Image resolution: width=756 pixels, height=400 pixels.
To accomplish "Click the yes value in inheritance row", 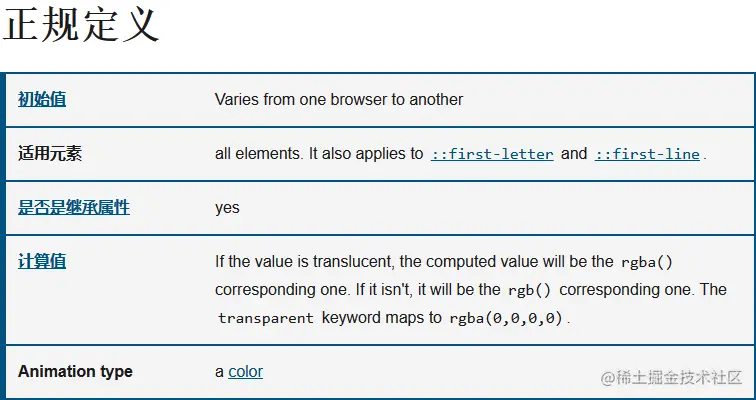I will 227,208.
